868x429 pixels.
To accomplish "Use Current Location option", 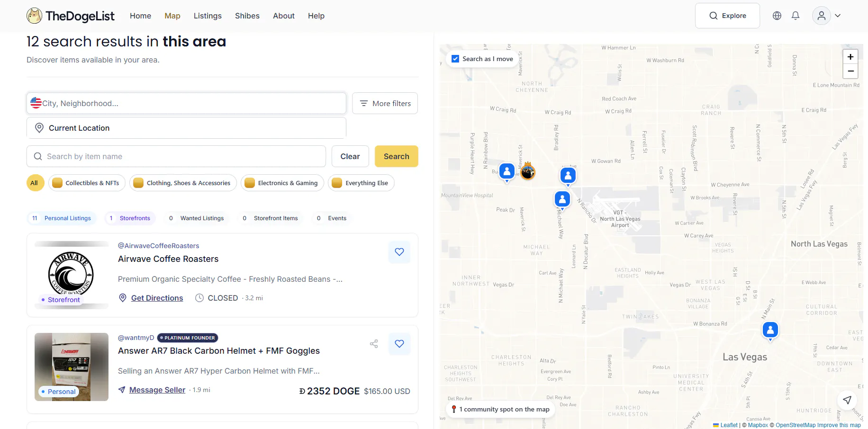I will (186, 128).
